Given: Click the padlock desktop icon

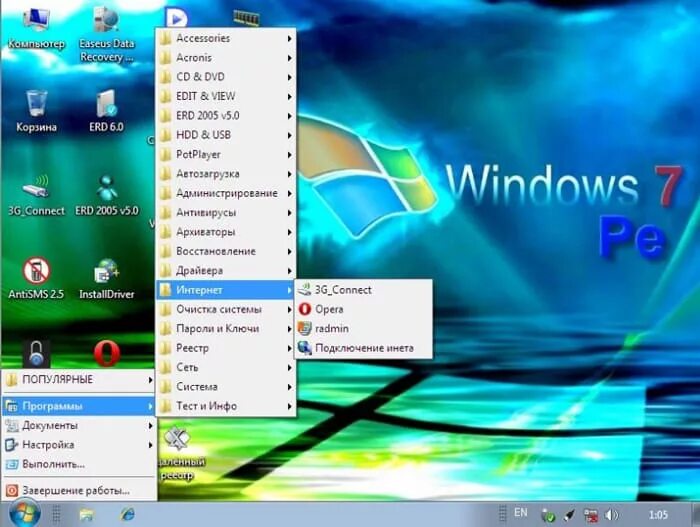Looking at the screenshot, I should click(36, 353).
